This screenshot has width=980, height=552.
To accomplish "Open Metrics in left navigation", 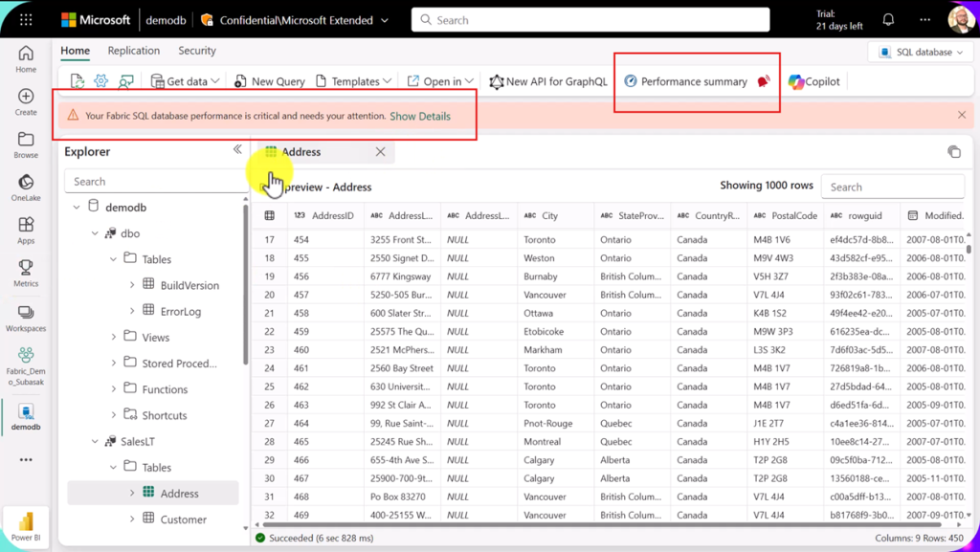I will click(x=26, y=274).
